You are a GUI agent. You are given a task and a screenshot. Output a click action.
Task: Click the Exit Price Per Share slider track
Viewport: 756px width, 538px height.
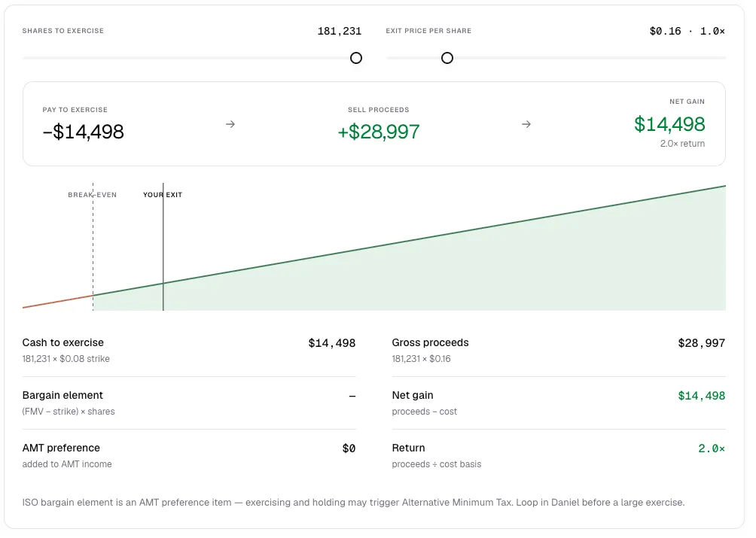pyautogui.click(x=556, y=58)
